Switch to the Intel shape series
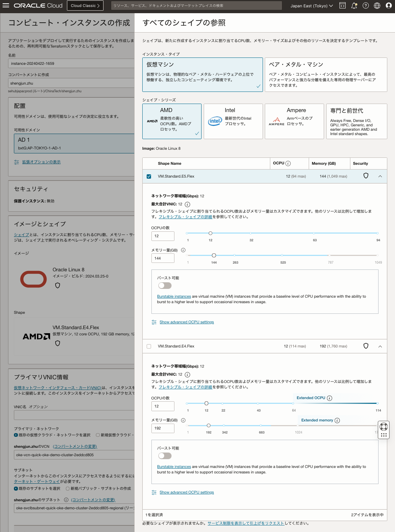Viewport: 395px width, 532px height. (233, 121)
